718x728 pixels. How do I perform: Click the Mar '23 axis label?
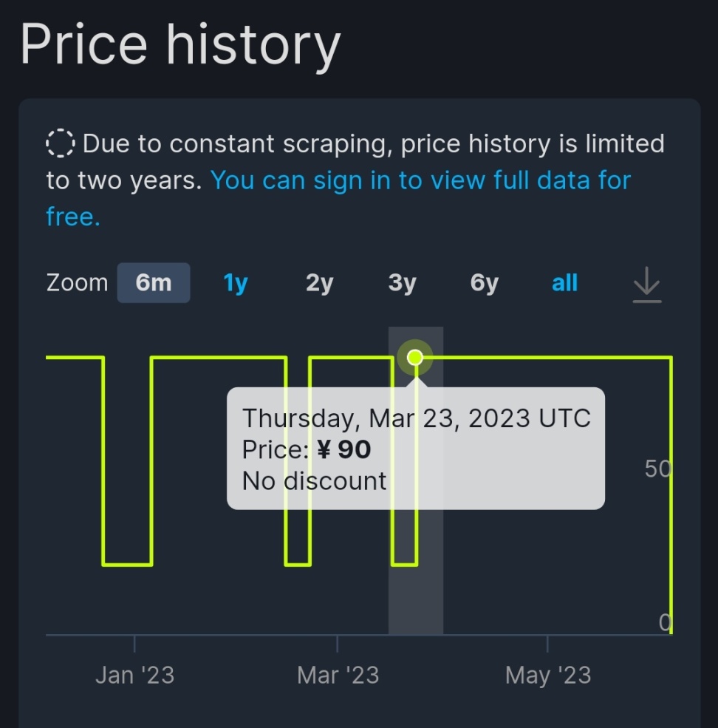pyautogui.click(x=338, y=675)
